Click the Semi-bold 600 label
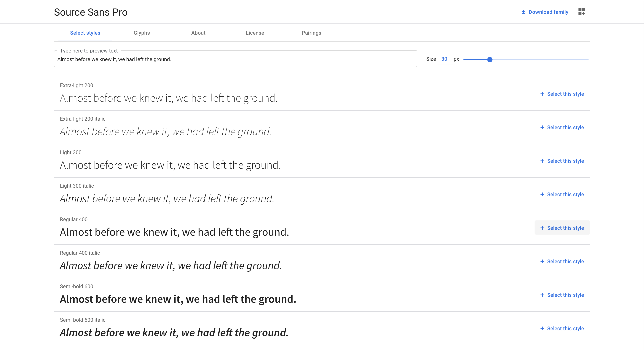Screen dimensions: 644x350 coord(76,286)
